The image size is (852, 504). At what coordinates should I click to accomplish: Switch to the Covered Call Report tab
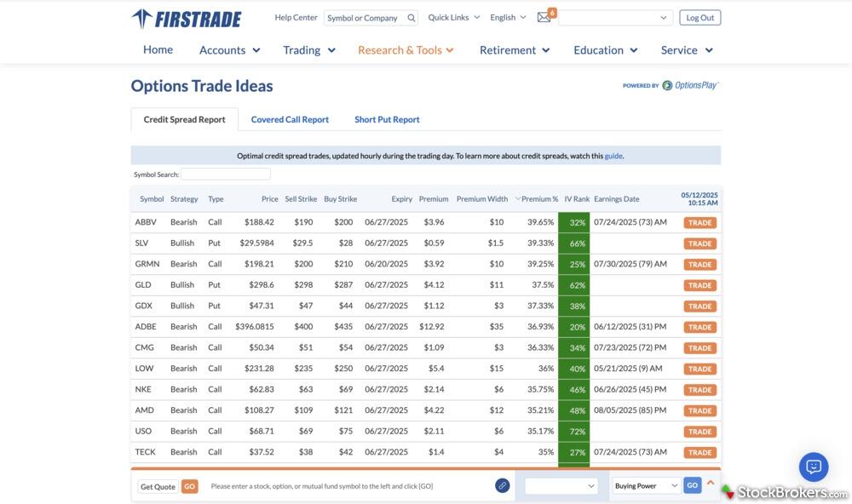[290, 120]
